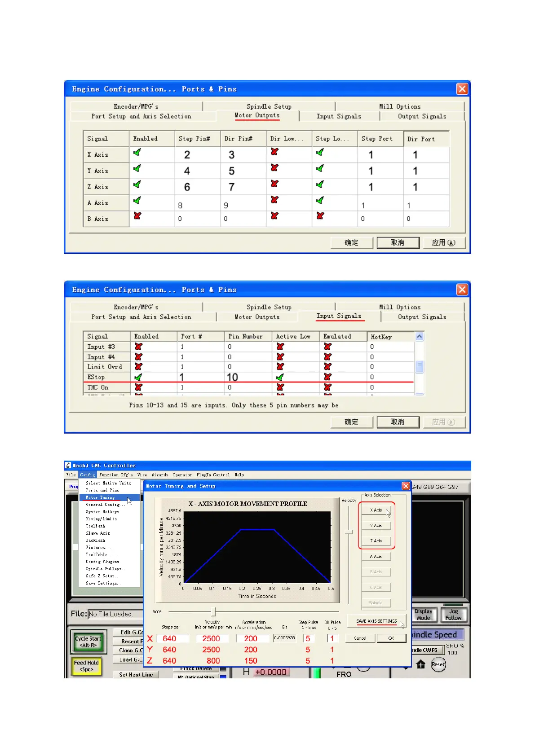This screenshot has height=756, width=535.
Task: Click the horizontal Accel slider handle
Action: (x=213, y=611)
